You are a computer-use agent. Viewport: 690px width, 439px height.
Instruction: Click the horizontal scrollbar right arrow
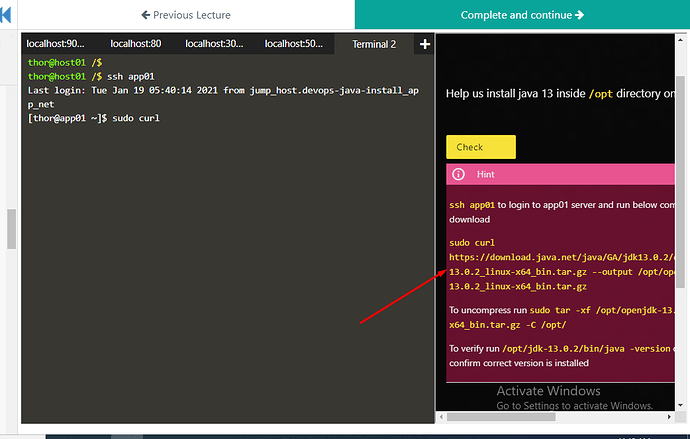(669, 416)
